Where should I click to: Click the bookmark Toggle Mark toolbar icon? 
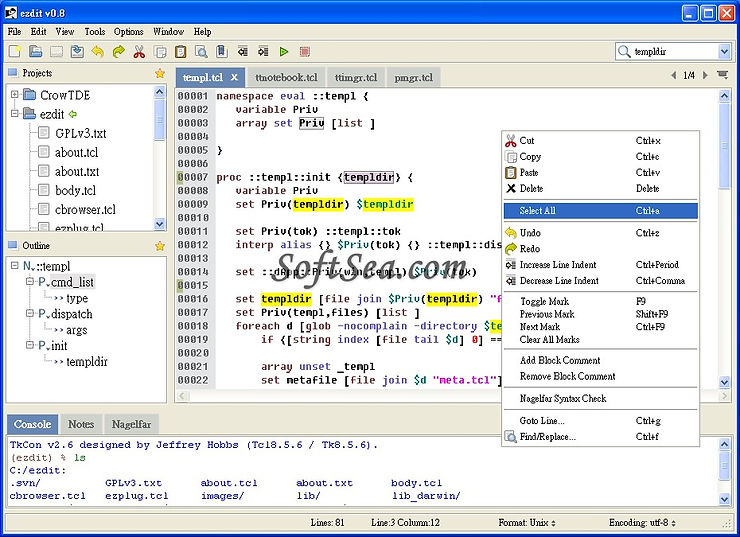[222, 51]
